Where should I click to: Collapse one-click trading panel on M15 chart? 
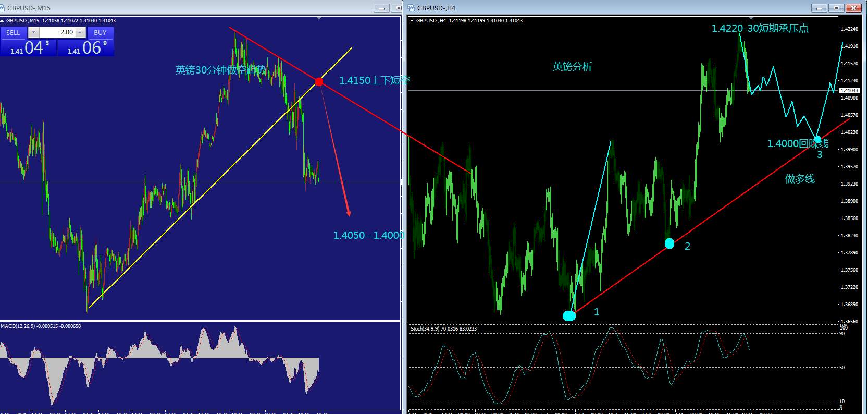(3, 21)
